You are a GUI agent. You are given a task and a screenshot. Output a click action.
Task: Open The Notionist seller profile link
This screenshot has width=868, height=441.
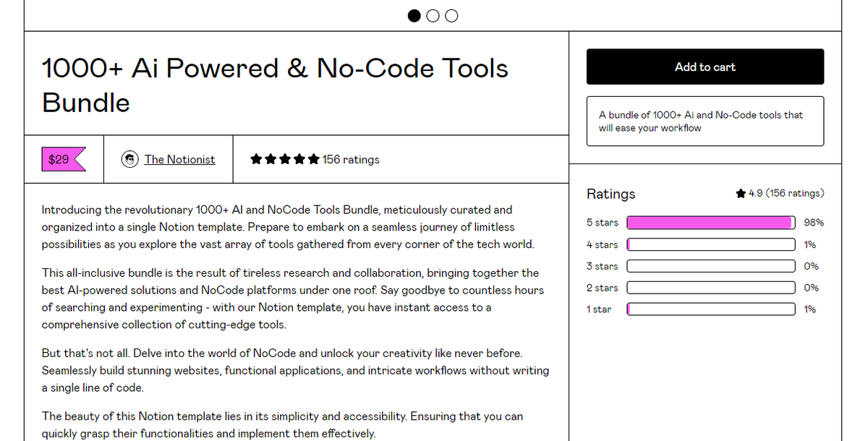pyautogui.click(x=179, y=159)
